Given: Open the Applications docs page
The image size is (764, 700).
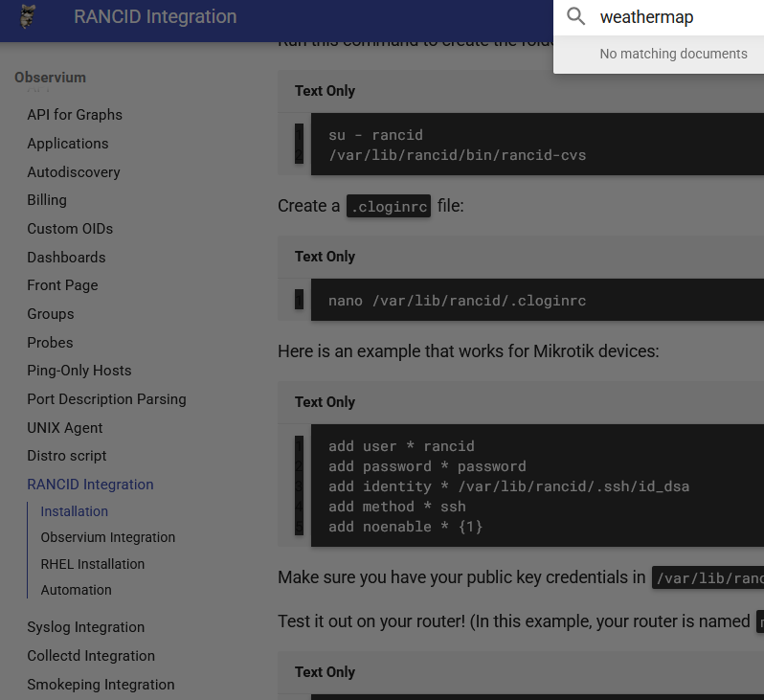Looking at the screenshot, I should (x=67, y=144).
